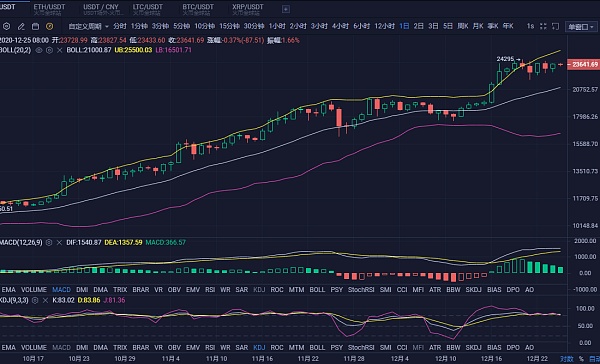Switch to the BTC/USDT tab
The image size is (600, 364).
click(x=197, y=9)
